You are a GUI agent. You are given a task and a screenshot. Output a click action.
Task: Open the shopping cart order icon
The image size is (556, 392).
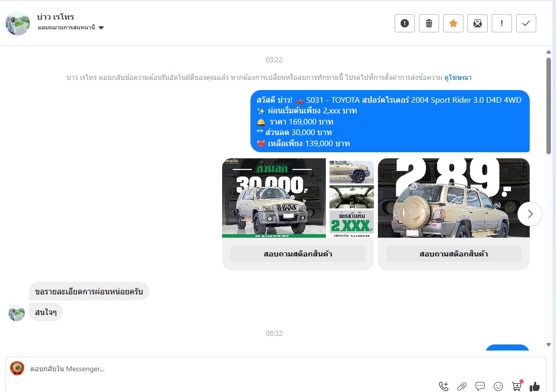tap(517, 386)
